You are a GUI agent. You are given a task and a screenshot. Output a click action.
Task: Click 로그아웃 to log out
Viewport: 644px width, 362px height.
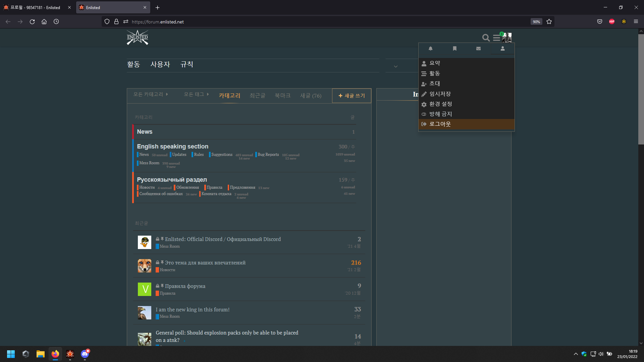click(466, 124)
